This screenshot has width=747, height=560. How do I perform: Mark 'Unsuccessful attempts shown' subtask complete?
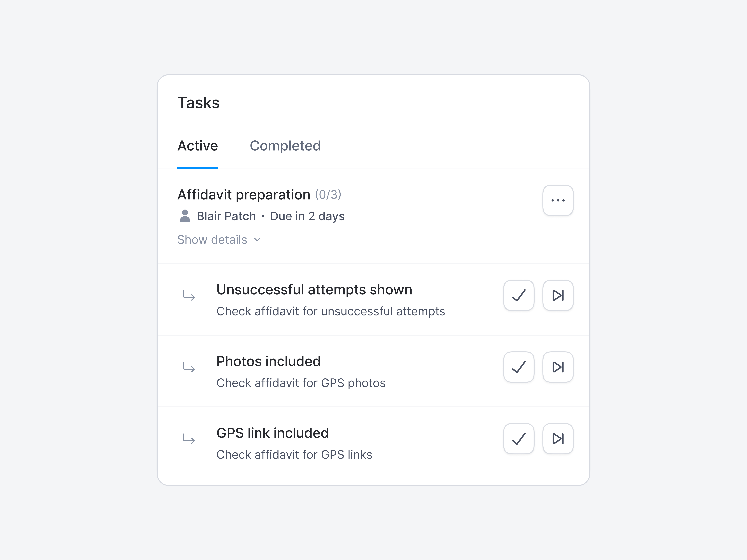point(519,295)
